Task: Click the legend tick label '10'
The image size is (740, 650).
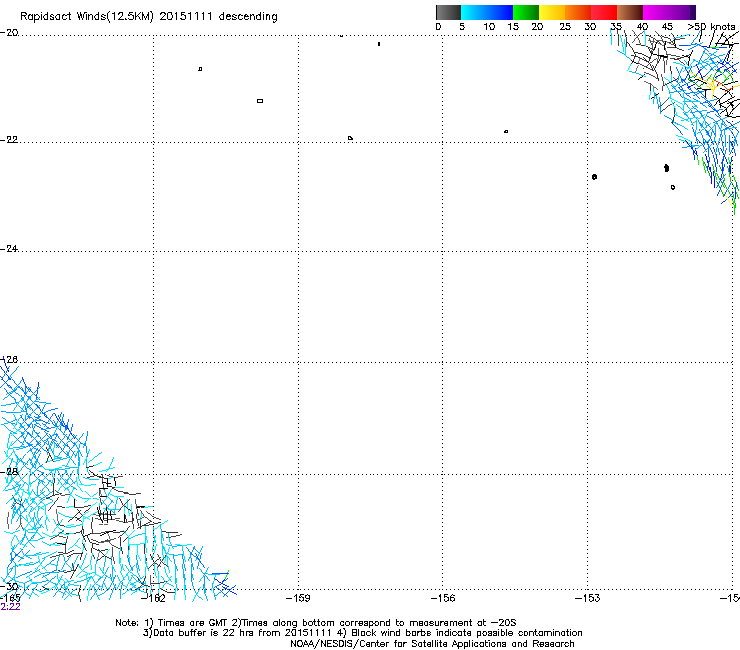Action: tap(489, 27)
